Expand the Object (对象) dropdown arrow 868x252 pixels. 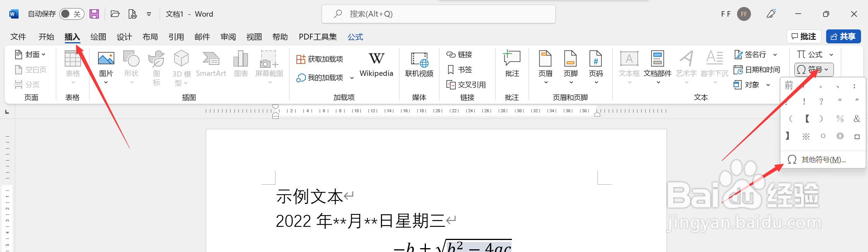pos(768,85)
